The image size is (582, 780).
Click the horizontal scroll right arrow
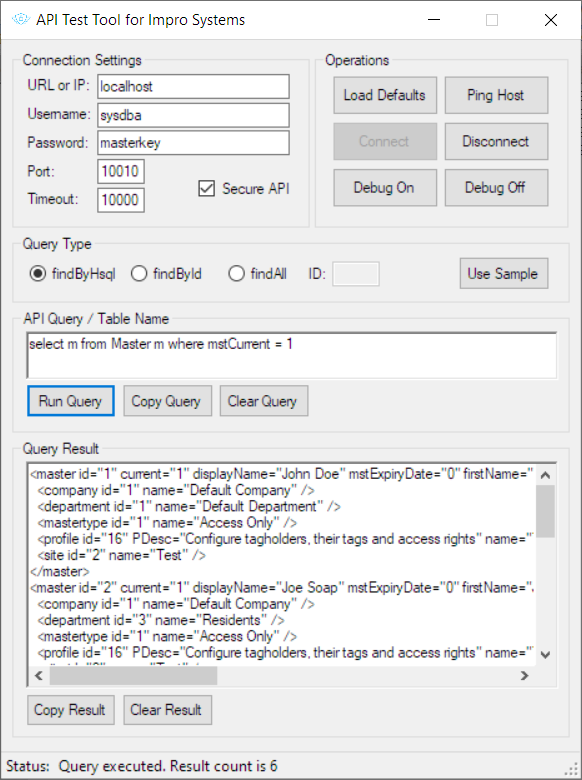524,676
